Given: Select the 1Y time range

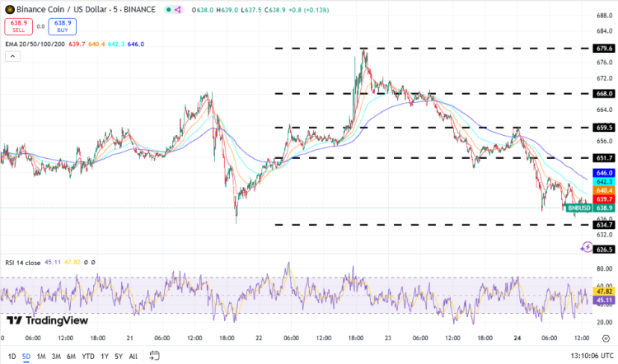Looking at the screenshot, I should (105, 356).
